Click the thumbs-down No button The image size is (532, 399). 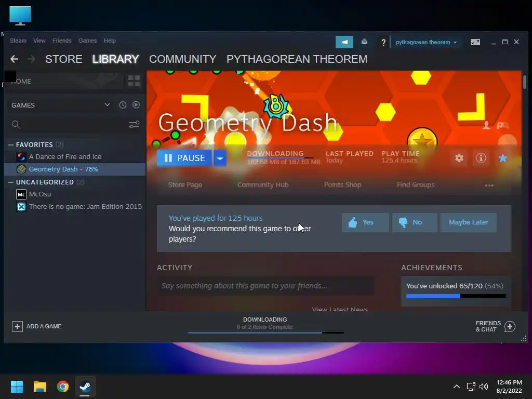coord(415,222)
